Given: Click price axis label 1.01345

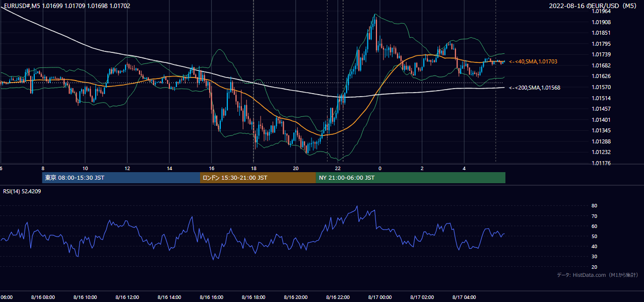Looking at the screenshot, I should tap(602, 130).
